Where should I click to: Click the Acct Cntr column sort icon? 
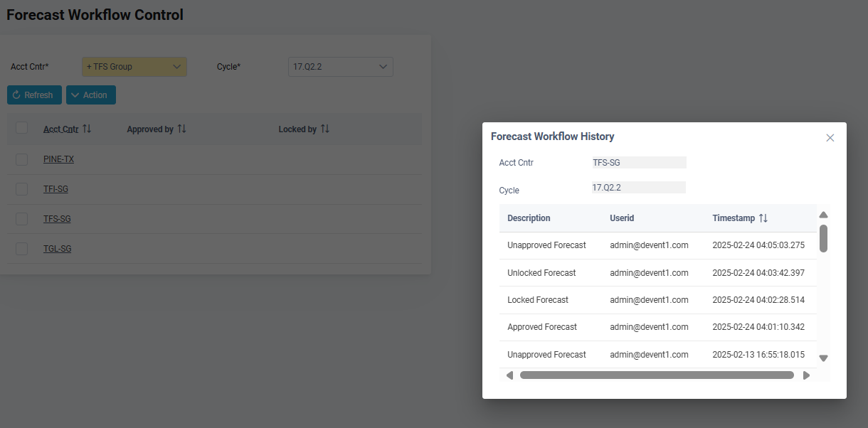point(87,129)
